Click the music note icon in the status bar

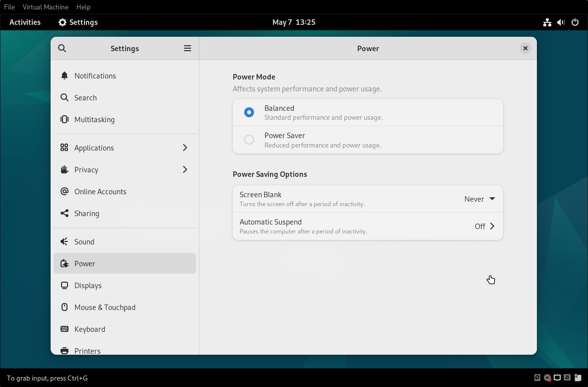click(x=567, y=378)
